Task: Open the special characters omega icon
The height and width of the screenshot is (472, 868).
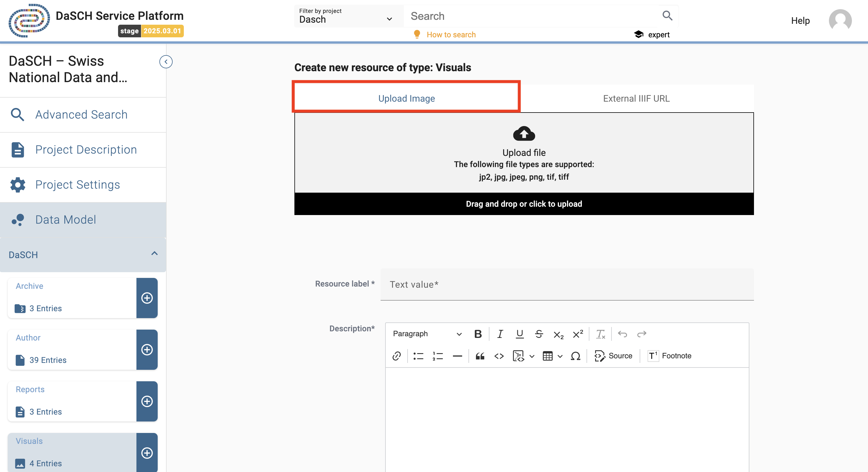Action: tap(575, 356)
